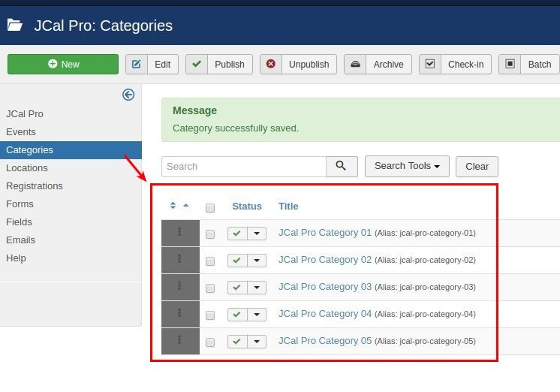The height and width of the screenshot is (392, 560).
Task: Open Emails in the sidebar
Action: (x=20, y=240)
